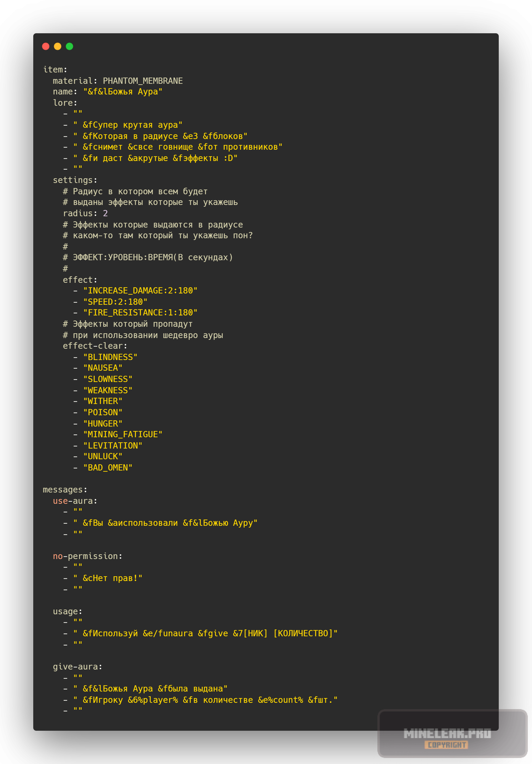The width and height of the screenshot is (532, 764).
Task: Click the red close window dot
Action: (46, 46)
